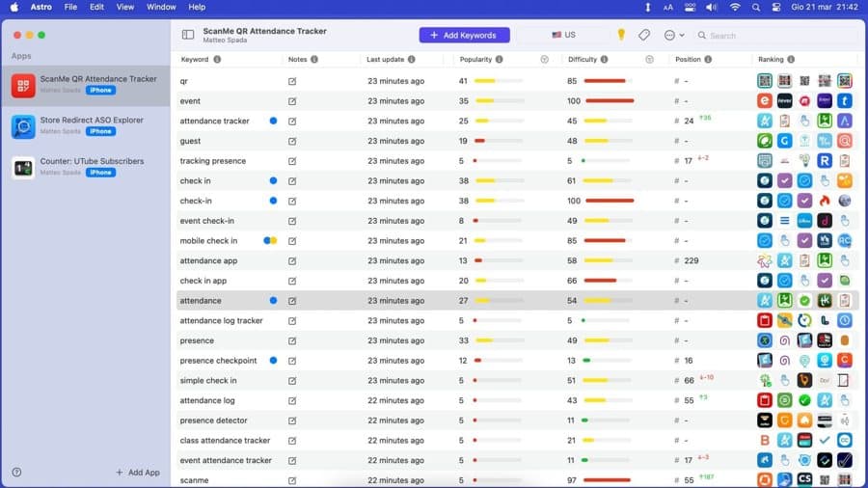Click the Wi-Fi status icon
This screenshot has height=488, width=868.
(735, 7)
